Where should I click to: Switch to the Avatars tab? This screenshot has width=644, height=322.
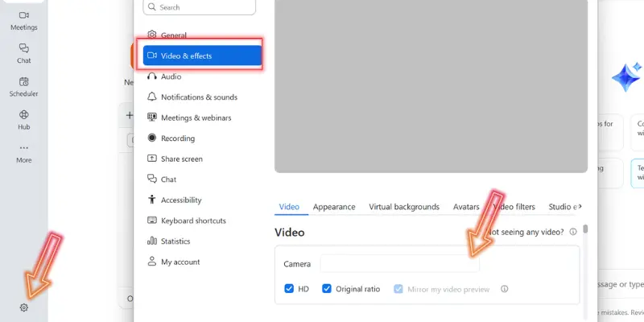466,207
